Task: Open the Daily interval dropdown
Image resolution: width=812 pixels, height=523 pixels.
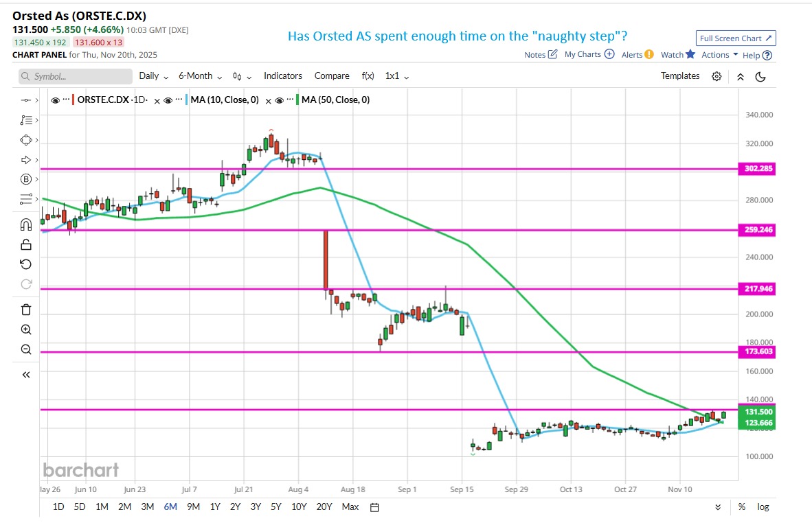Action: [x=153, y=76]
